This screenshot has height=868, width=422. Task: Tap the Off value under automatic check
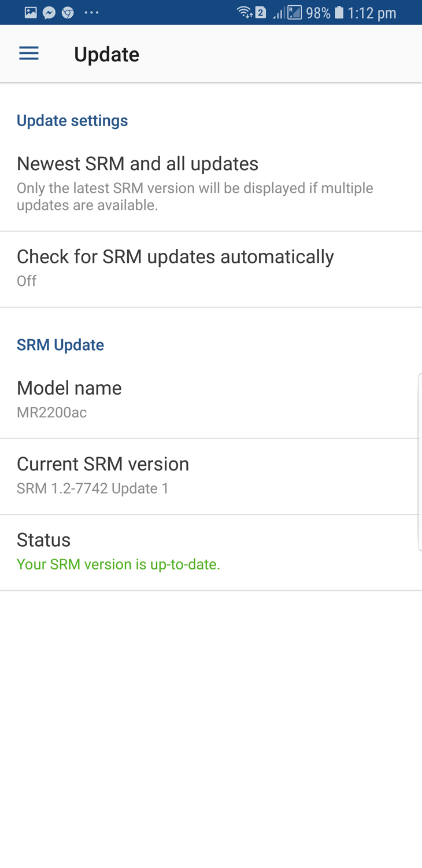(27, 281)
